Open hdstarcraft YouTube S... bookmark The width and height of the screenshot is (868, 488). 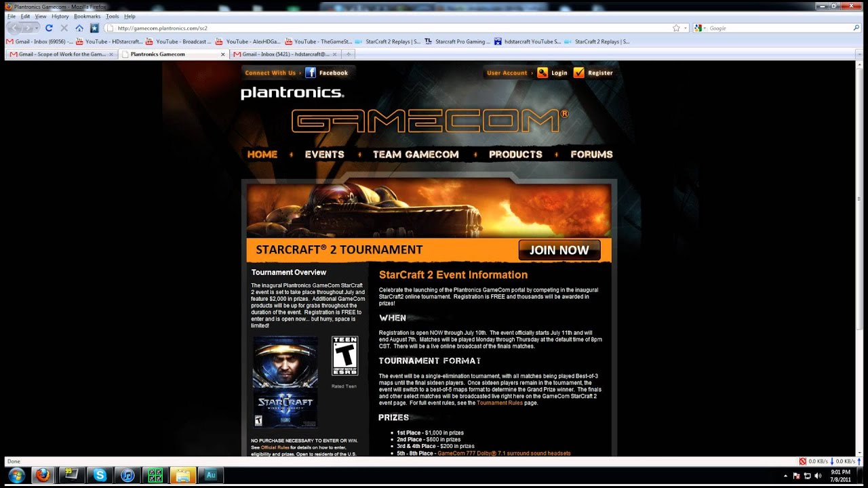528,41
